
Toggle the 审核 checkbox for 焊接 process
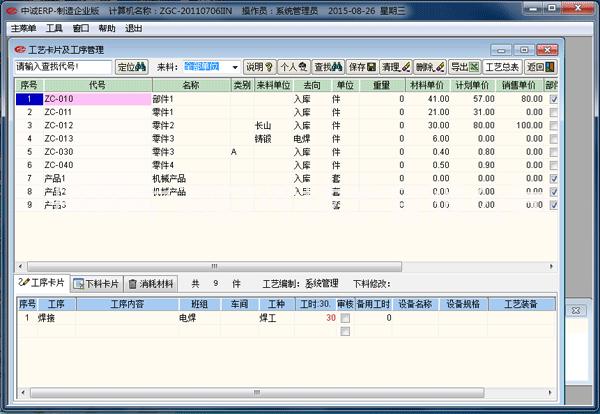coord(345,318)
